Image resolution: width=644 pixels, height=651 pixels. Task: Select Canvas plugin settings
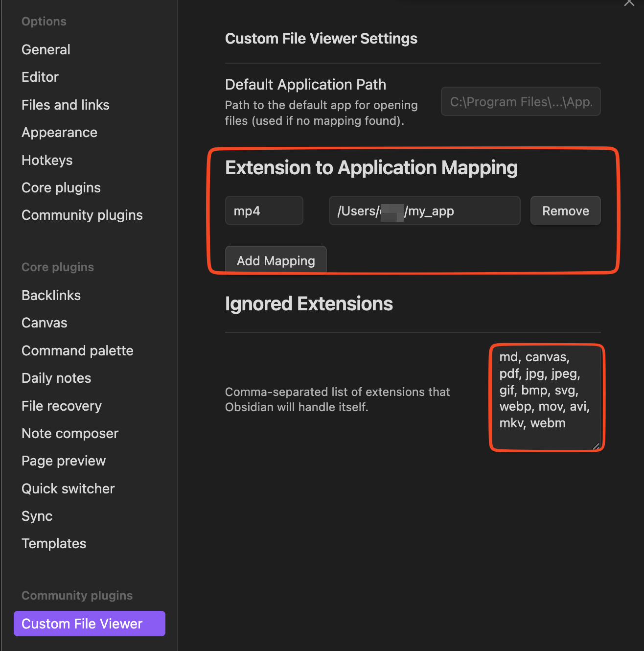coord(45,323)
